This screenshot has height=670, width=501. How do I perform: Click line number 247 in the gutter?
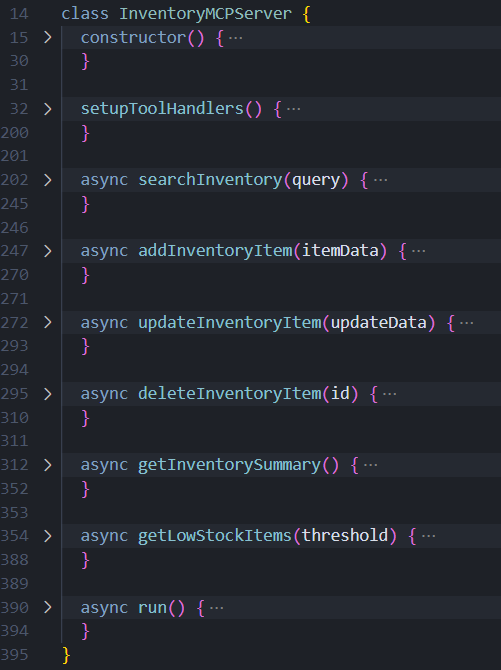pos(15,251)
